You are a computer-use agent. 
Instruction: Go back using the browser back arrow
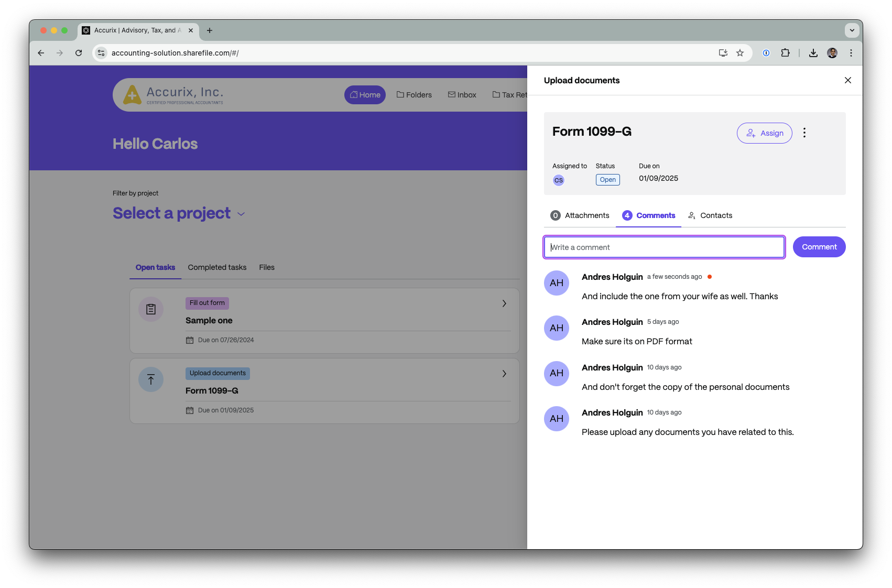tap(41, 53)
